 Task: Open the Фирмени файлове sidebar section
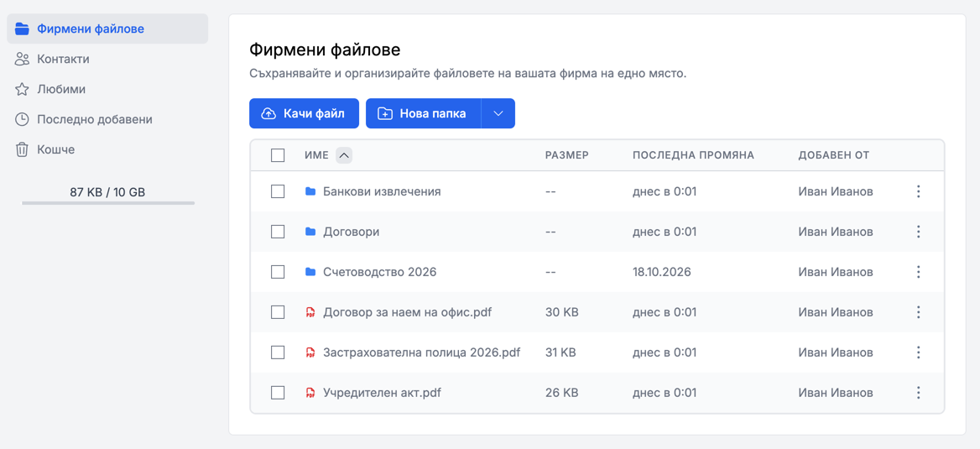point(107,29)
